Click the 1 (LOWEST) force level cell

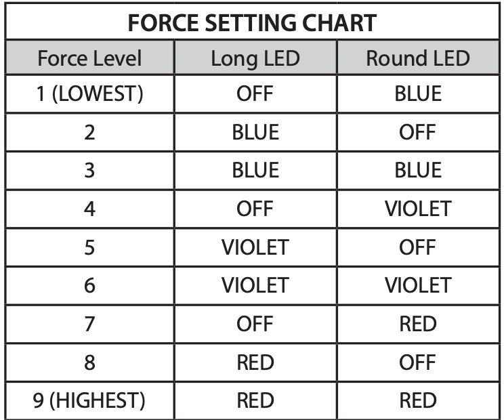point(89,93)
